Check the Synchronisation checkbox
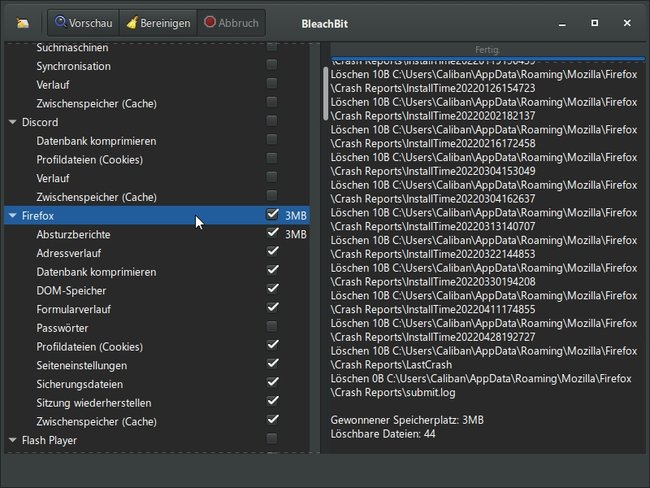 click(x=272, y=65)
